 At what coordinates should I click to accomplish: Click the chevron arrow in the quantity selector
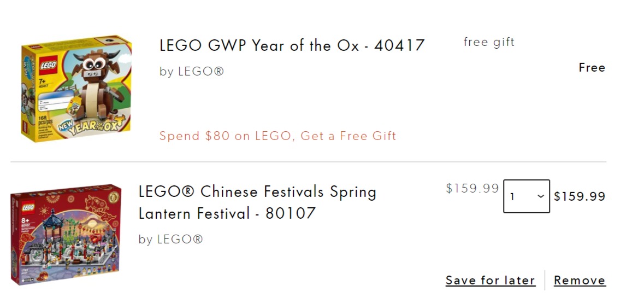[x=541, y=196]
